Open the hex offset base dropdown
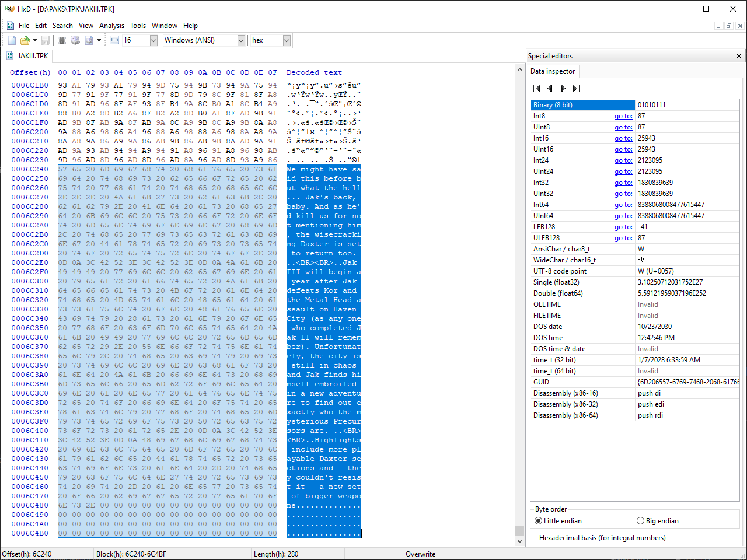This screenshot has width=747, height=560. coord(287,40)
